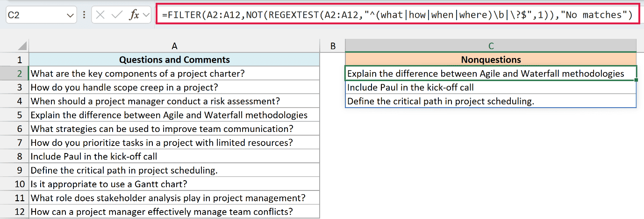Select the row 6 header

pos(14,129)
